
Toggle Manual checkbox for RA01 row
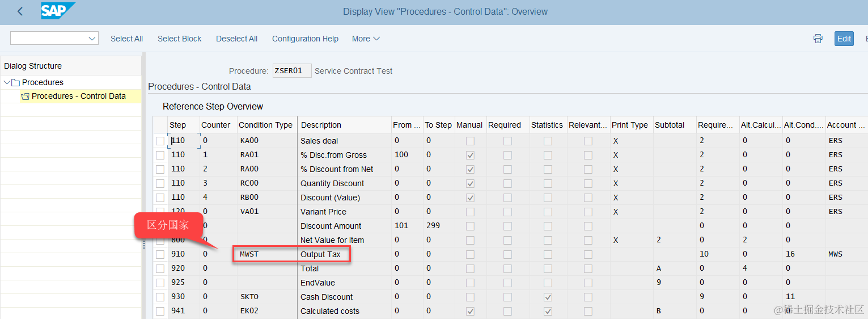pos(470,155)
